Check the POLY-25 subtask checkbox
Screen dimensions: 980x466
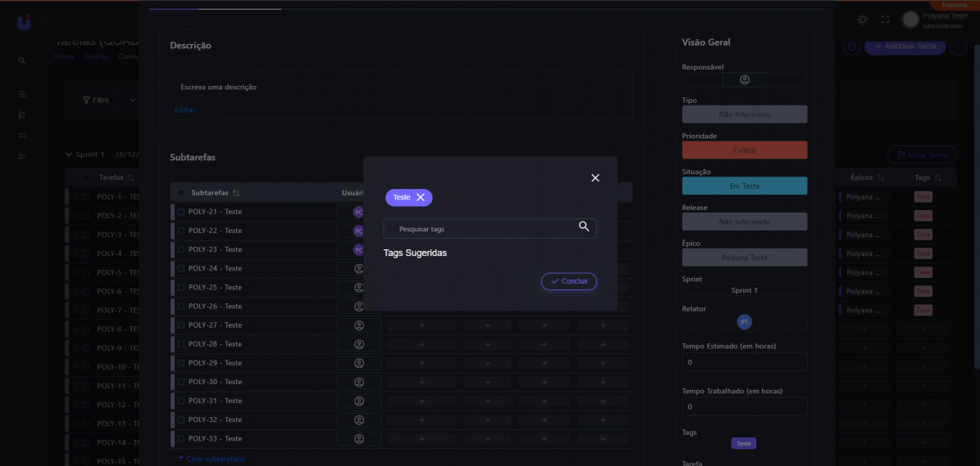(181, 288)
